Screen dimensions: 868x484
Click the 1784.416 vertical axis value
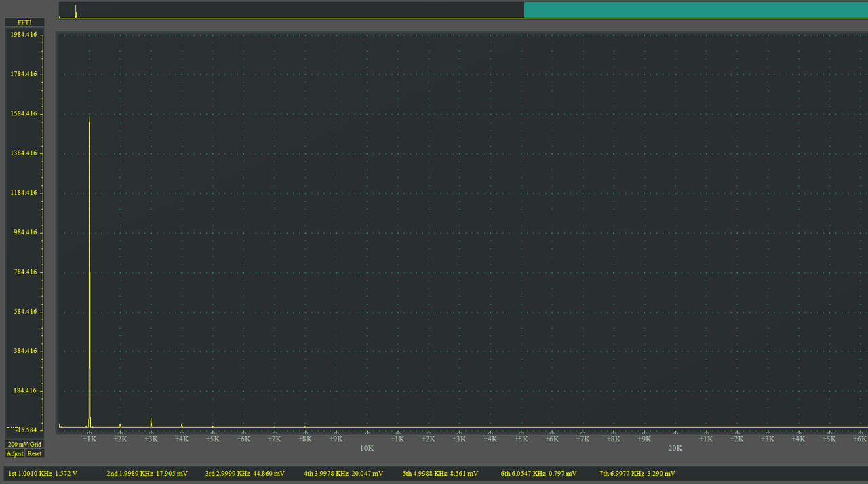click(23, 74)
